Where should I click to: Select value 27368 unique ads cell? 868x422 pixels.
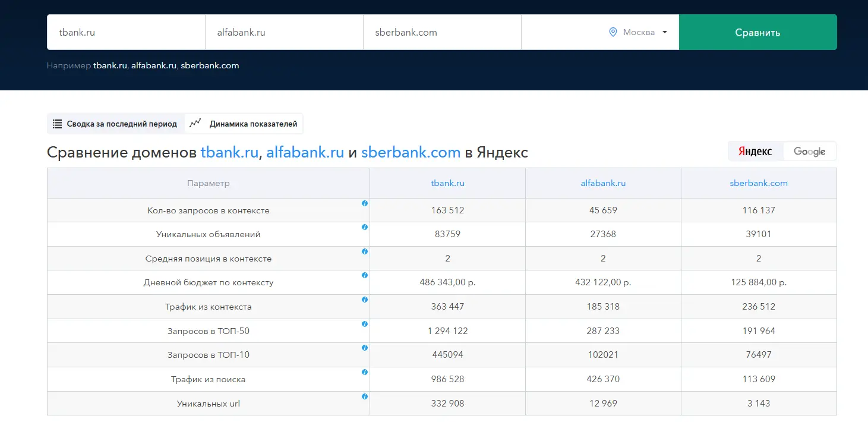[603, 234]
